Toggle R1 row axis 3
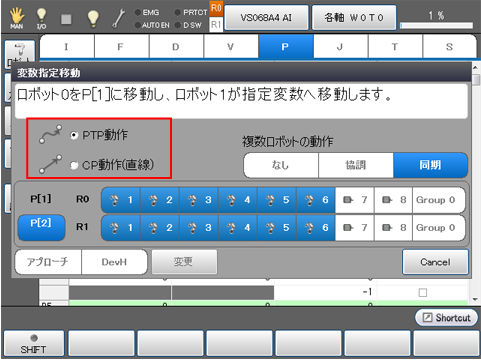 point(199,228)
